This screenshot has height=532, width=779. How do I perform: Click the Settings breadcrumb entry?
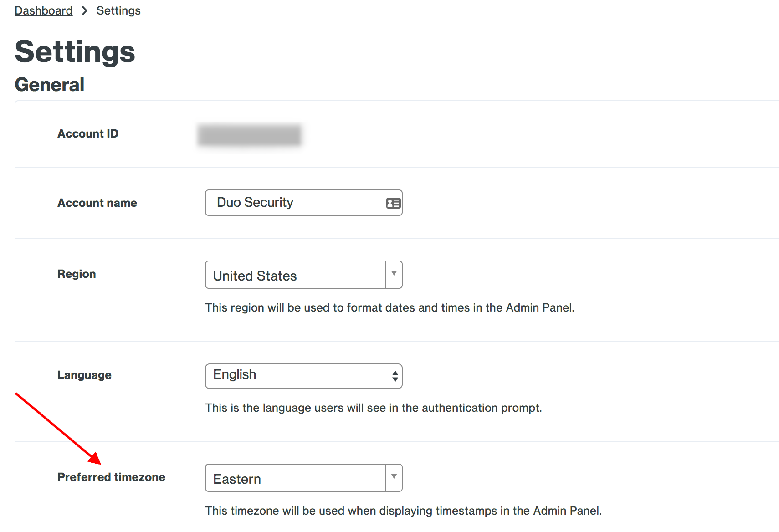tap(118, 10)
